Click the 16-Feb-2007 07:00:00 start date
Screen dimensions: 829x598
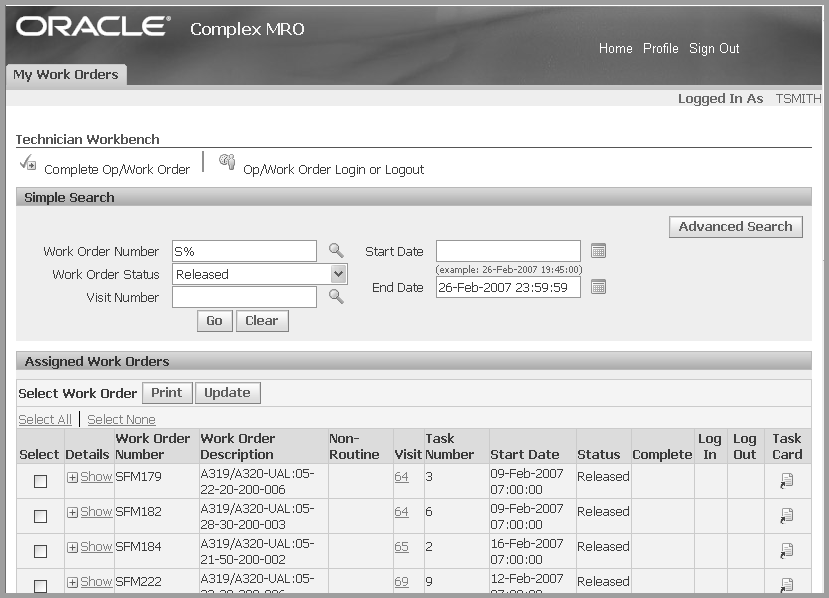click(x=527, y=551)
